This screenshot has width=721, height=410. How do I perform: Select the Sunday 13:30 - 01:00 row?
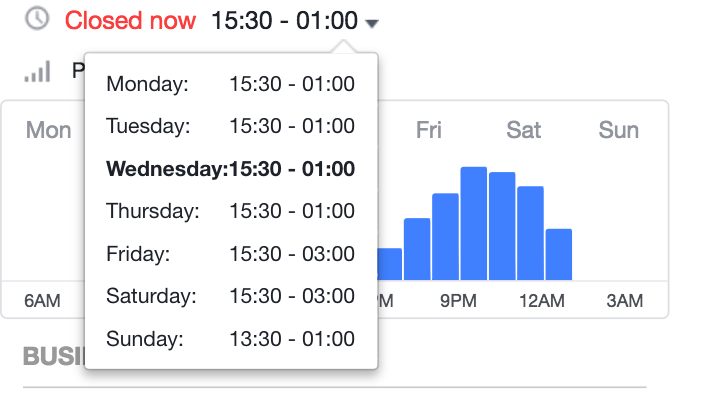(230, 339)
